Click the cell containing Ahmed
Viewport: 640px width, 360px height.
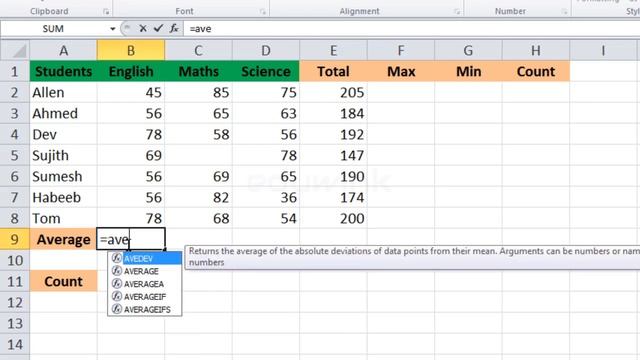63,113
